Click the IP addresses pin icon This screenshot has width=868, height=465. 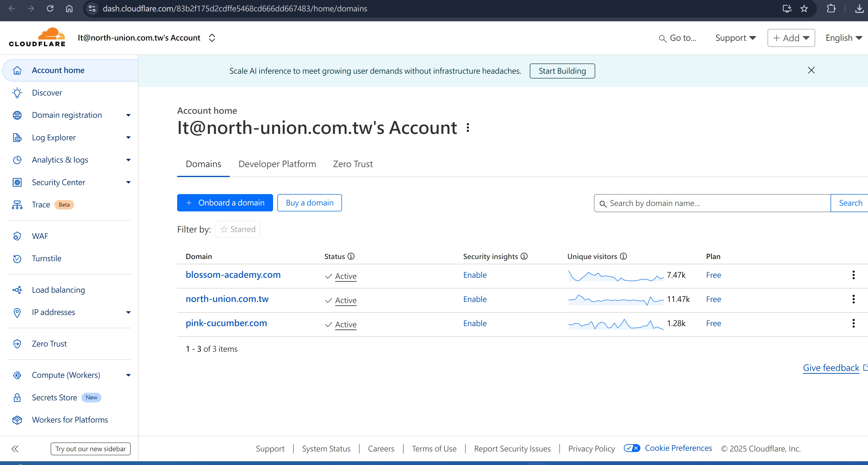(17, 313)
